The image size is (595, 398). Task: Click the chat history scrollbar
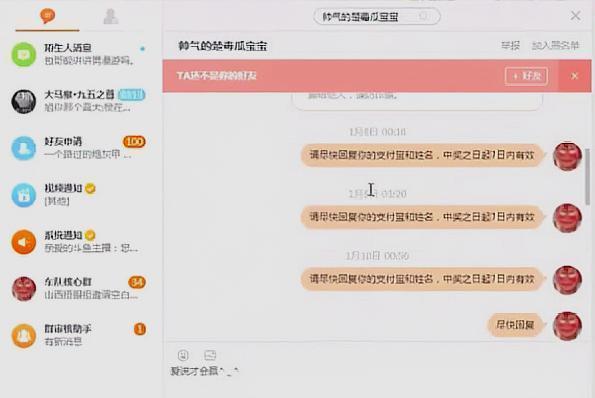[588, 176]
